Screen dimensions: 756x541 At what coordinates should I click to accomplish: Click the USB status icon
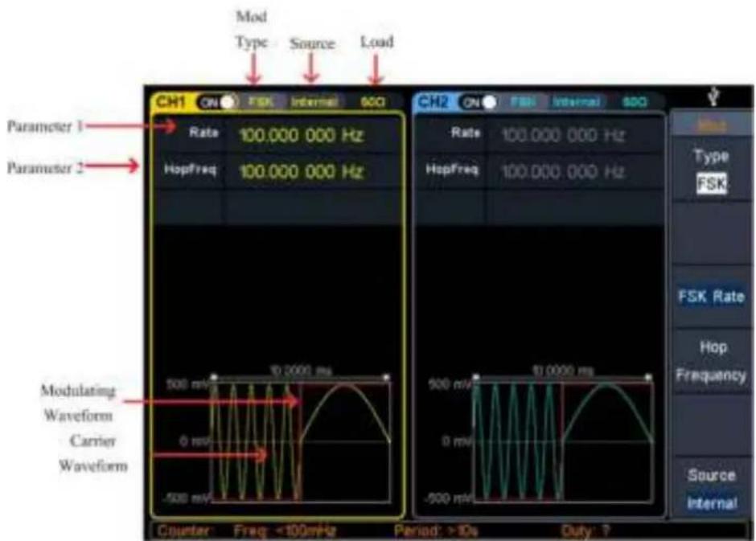(x=713, y=98)
